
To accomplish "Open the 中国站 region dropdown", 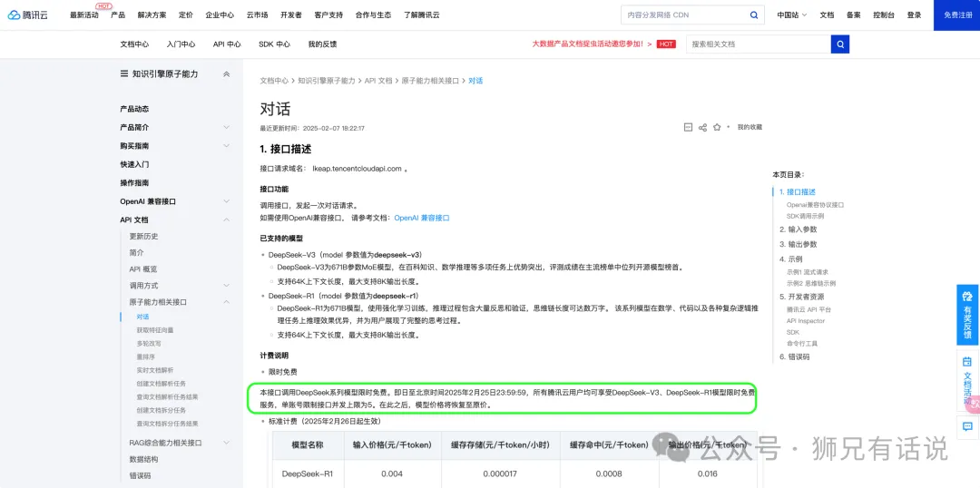I will (792, 15).
